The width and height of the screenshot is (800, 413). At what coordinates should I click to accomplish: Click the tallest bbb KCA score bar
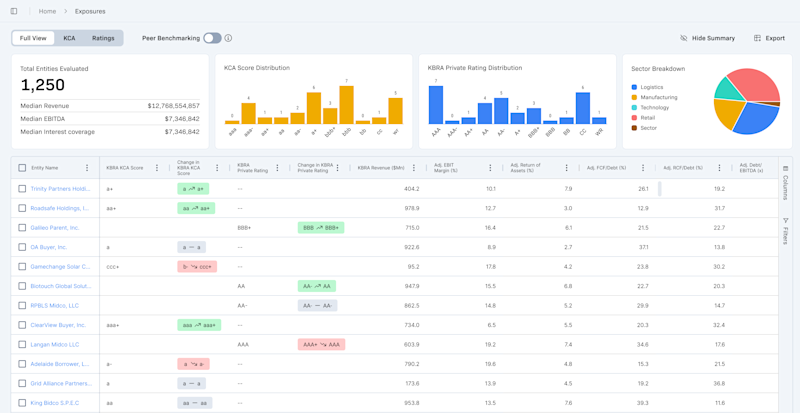pyautogui.click(x=346, y=105)
